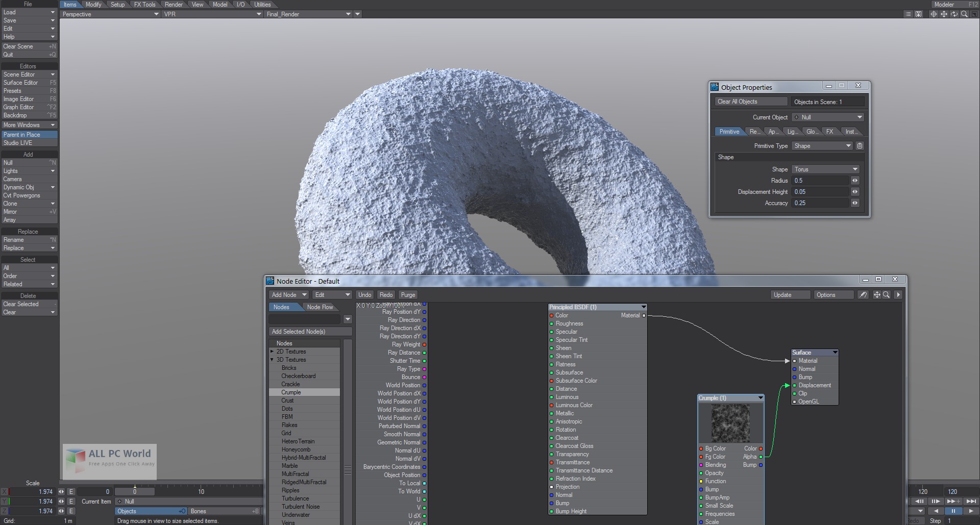This screenshot has width=980, height=525.
Task: Step to the next keyframe
Action: (953, 502)
